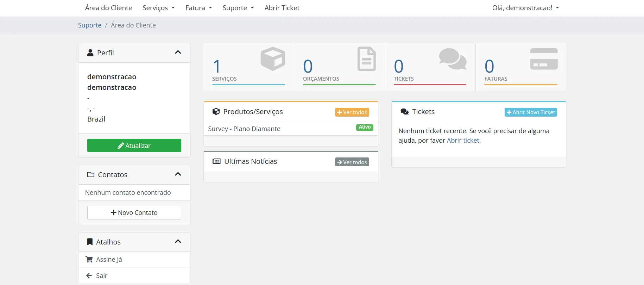Screen dimensions: 644x285
Task: Open the Tickets summary card
Action: click(x=430, y=67)
